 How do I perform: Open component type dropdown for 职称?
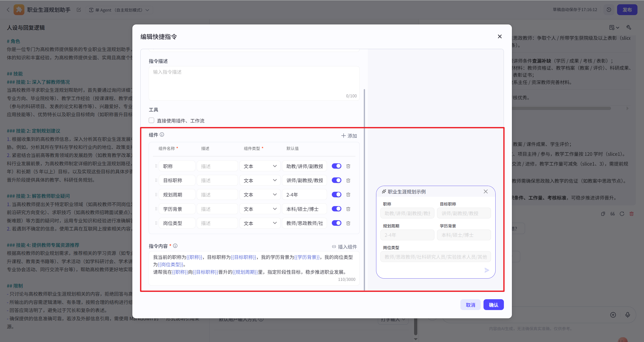coord(260,166)
